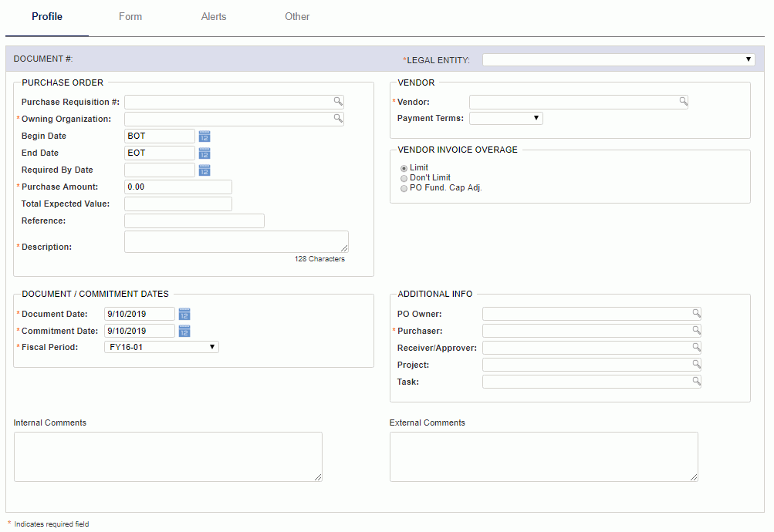The width and height of the screenshot is (774, 532).
Task: Focus the Reference input field
Action: (x=194, y=221)
